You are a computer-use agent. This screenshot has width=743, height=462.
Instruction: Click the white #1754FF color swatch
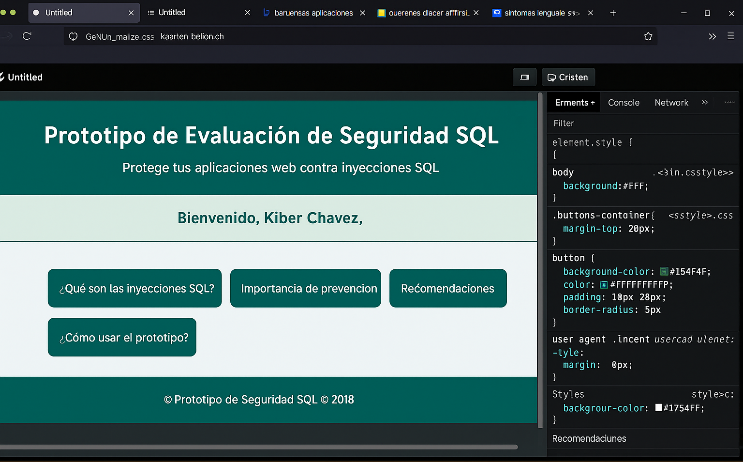[x=658, y=408]
